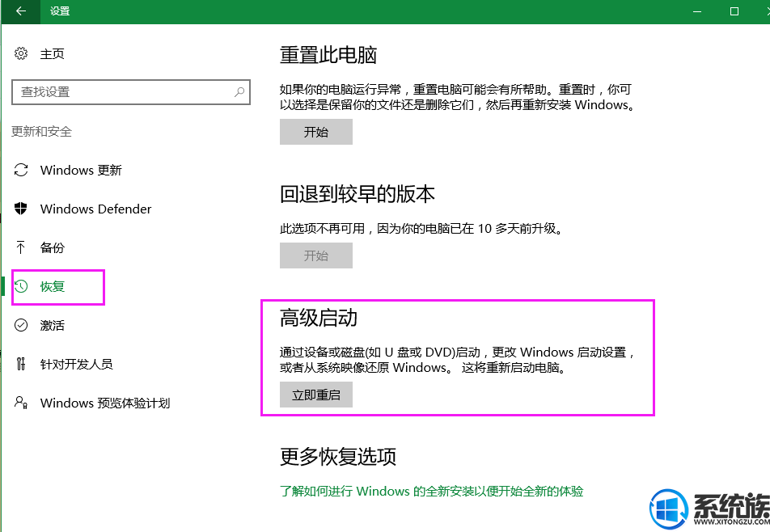Click the 针对开发人员 tools icon
The height and width of the screenshot is (532, 770).
(x=21, y=364)
